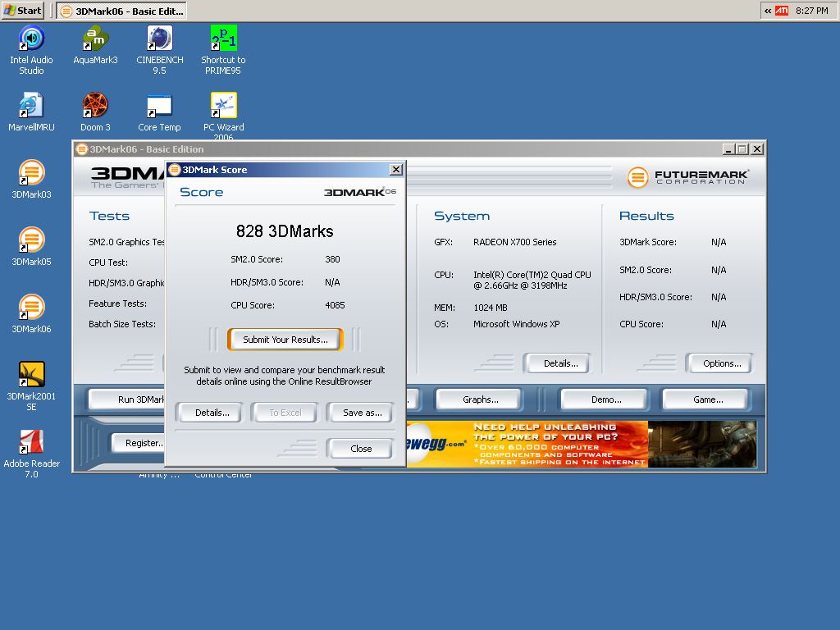Click the disabled To Excel button
This screenshot has width=840, height=630.
tap(285, 413)
